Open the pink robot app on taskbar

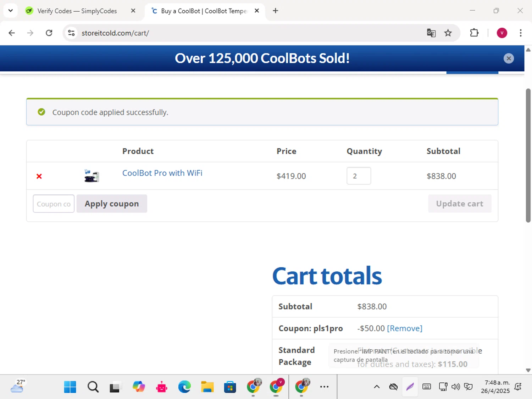click(x=162, y=387)
